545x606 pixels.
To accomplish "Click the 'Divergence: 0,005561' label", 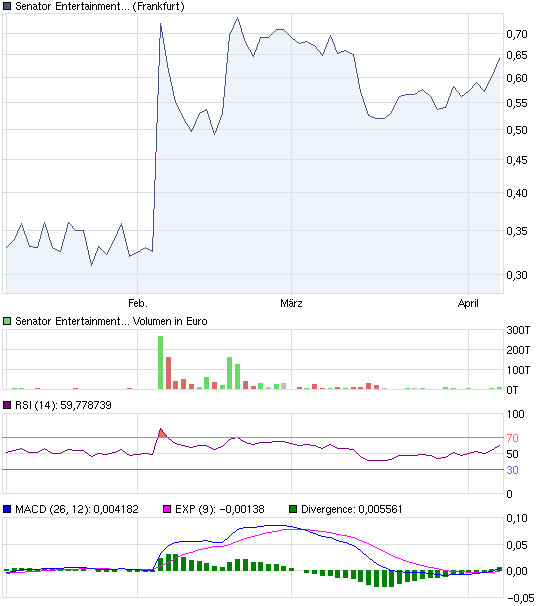I will 352,509.
